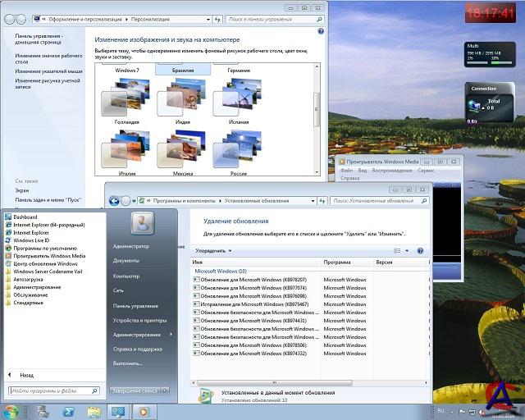
Task: Open help icon in Personalization window
Action: [321, 31]
